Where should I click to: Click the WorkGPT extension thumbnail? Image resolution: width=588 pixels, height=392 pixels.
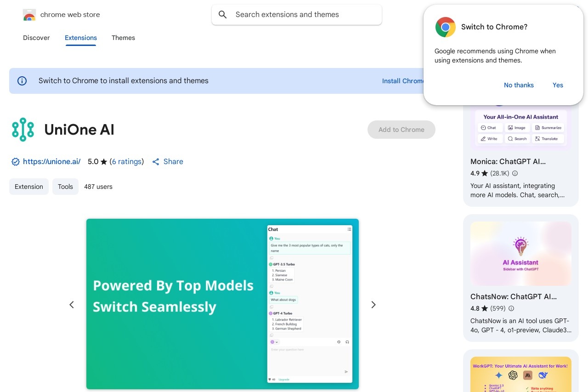pos(521,374)
